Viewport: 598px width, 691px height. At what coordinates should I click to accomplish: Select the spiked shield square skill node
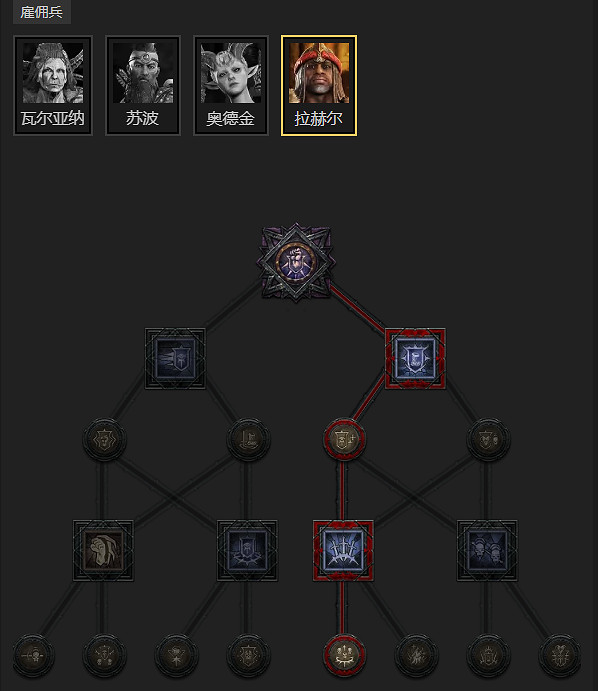(x=247, y=550)
